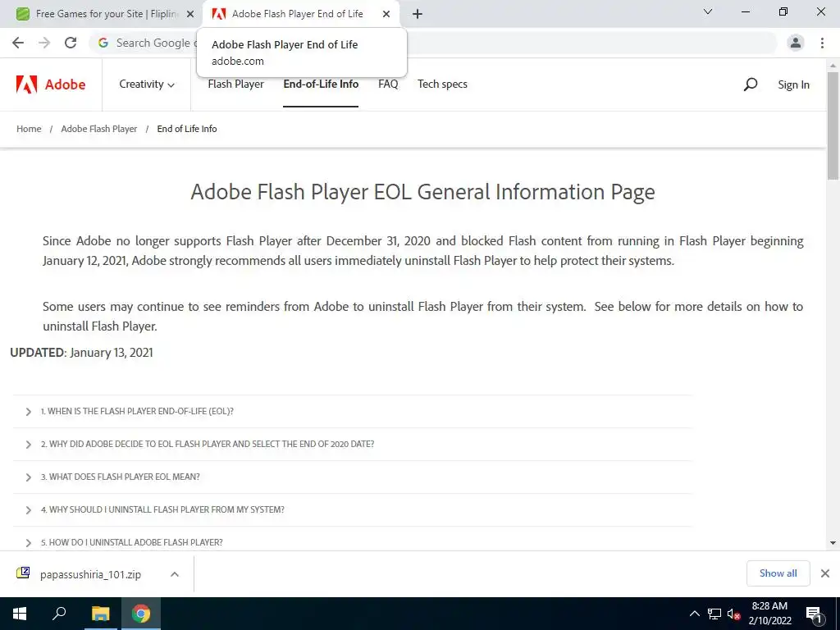
Task: Expand question 3 What does Flash Player EOL mean
Action: 352,477
